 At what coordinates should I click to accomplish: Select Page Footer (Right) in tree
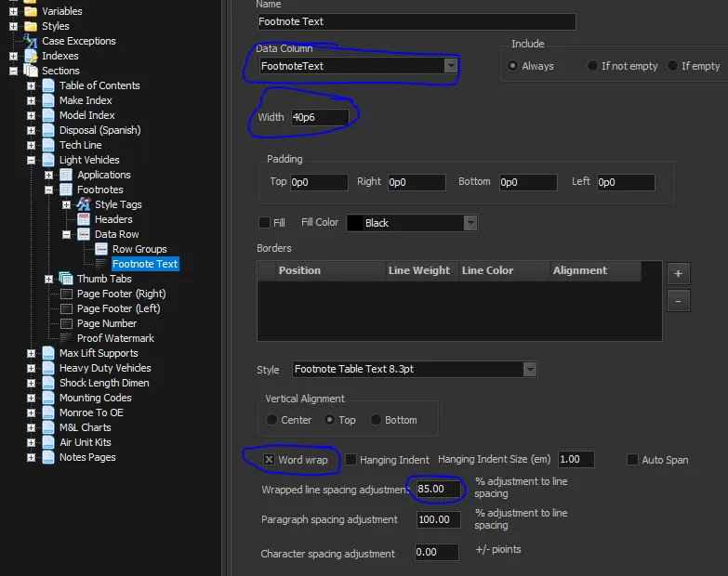click(x=121, y=294)
